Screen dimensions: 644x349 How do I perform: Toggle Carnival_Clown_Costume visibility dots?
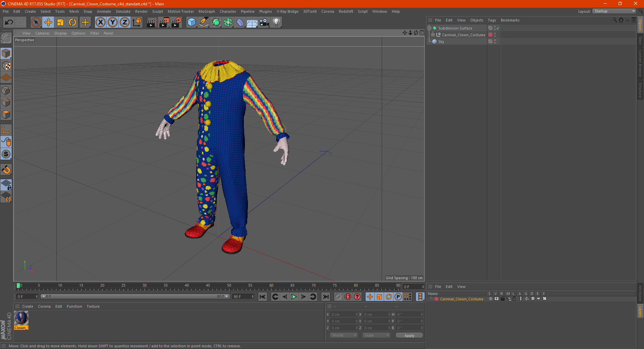pos(495,35)
